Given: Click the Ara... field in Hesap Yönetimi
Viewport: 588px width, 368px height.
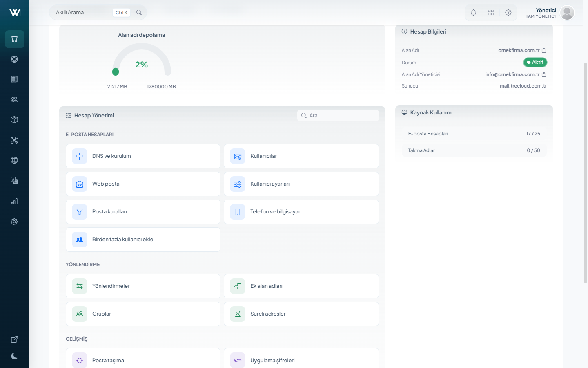Looking at the screenshot, I should 338,116.
